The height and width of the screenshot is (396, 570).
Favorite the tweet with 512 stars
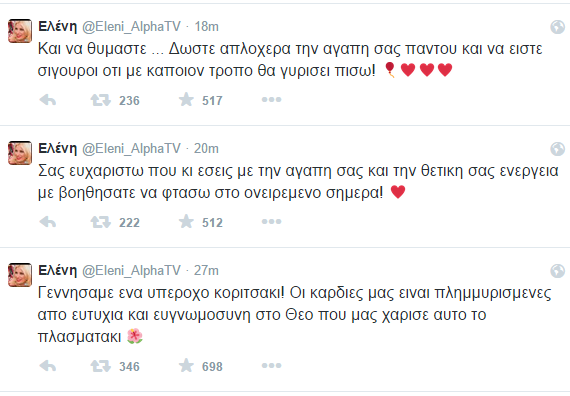click(x=186, y=221)
